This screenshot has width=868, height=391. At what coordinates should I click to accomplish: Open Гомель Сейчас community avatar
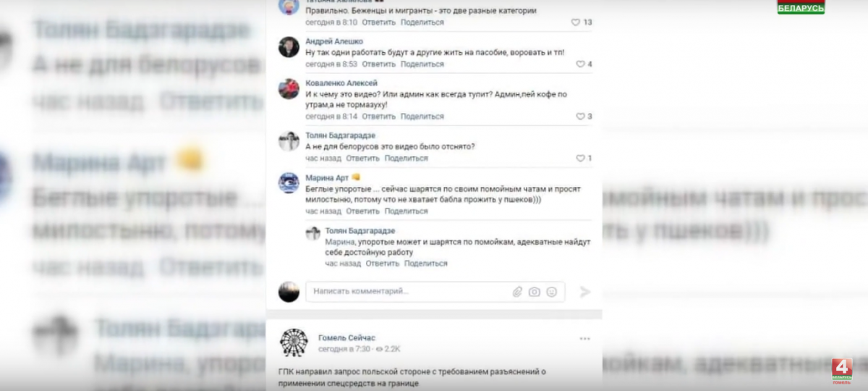[293, 342]
